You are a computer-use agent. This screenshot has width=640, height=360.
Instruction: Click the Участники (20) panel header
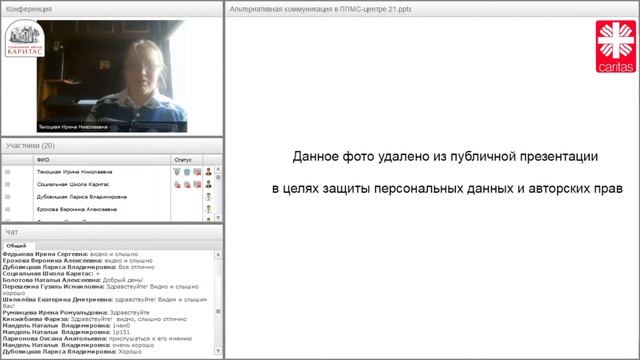click(x=112, y=146)
